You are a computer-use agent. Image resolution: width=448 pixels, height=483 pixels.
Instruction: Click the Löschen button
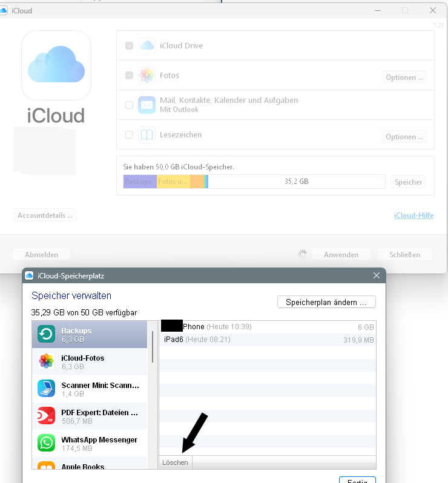pos(176,462)
